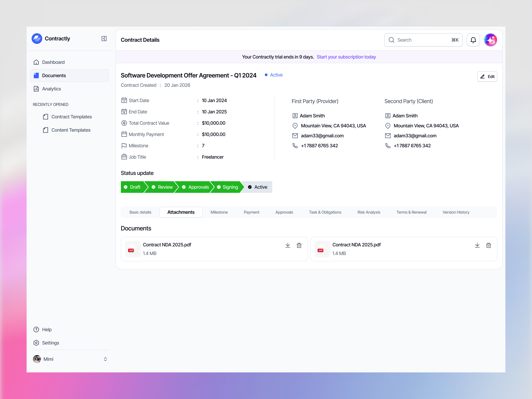The width and height of the screenshot is (532, 399).
Task: Click the Contractly logo icon
Action: [x=37, y=38]
